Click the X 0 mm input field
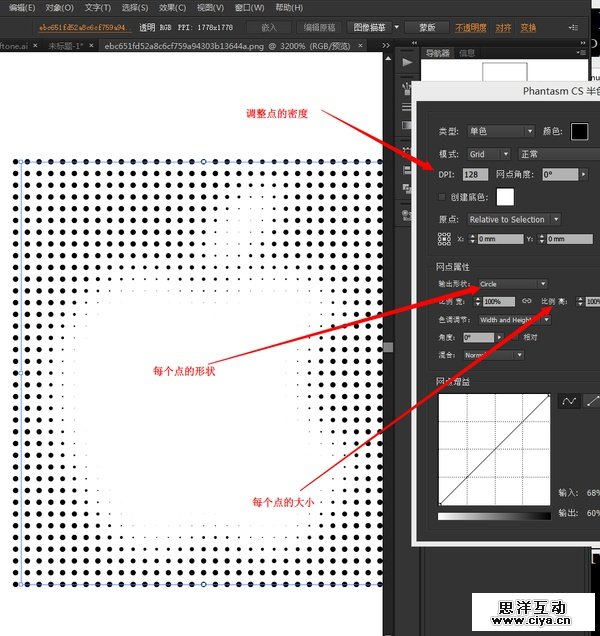The image size is (600, 636). 500,239
